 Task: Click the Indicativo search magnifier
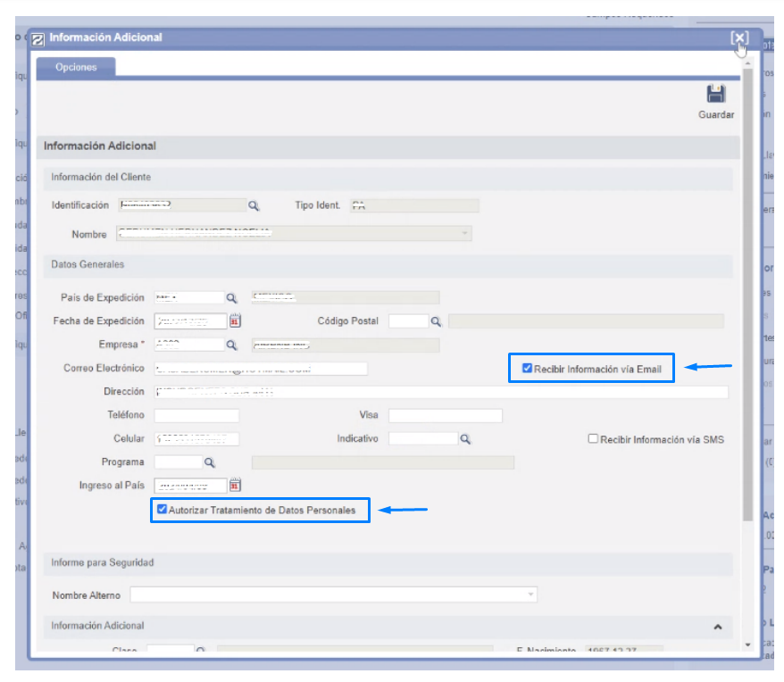465,439
